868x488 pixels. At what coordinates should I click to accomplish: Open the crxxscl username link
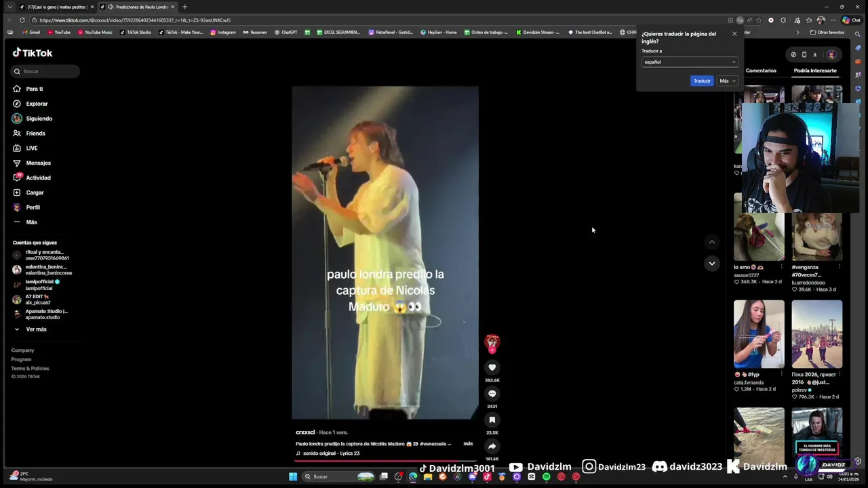[305, 432]
